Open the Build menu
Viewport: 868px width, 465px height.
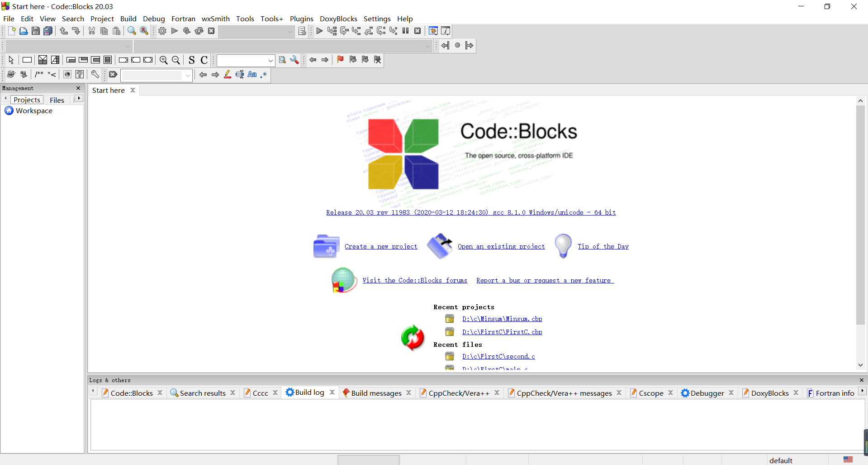coord(128,19)
